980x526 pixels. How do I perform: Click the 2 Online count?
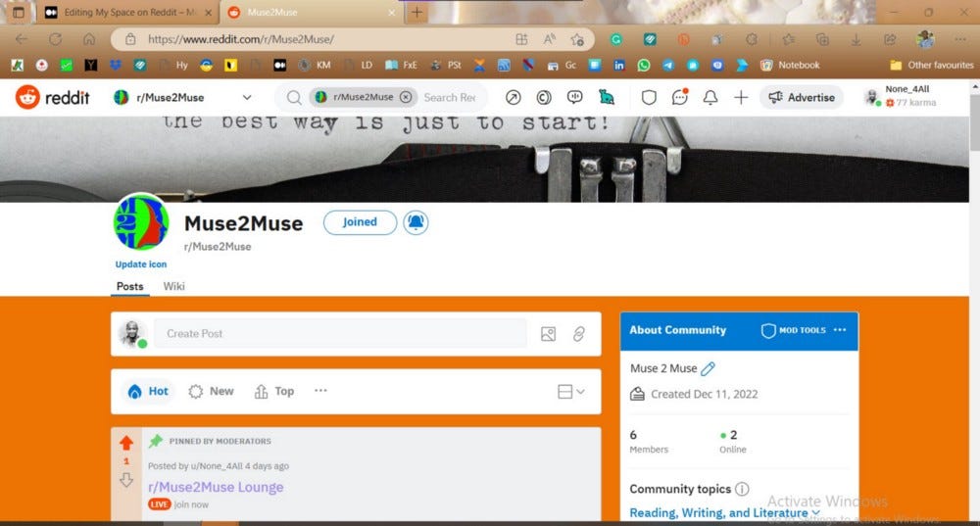[x=732, y=441]
